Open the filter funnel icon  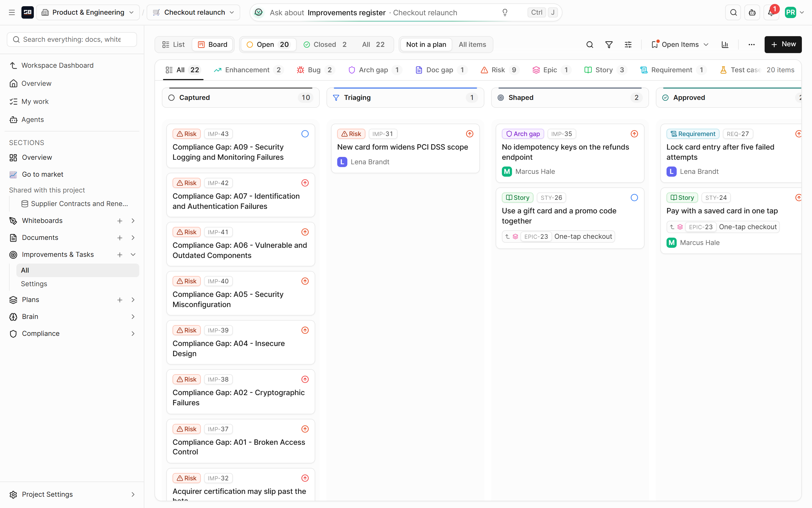tap(609, 44)
